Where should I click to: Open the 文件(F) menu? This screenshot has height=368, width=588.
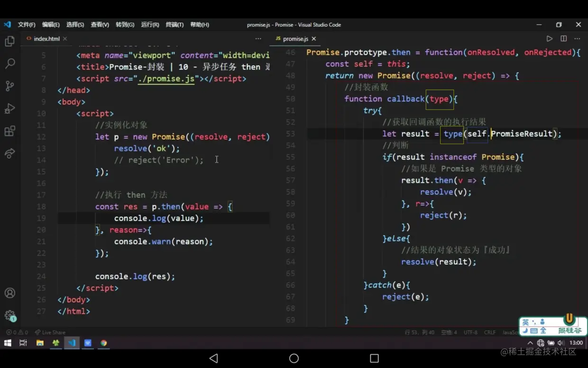click(x=27, y=25)
